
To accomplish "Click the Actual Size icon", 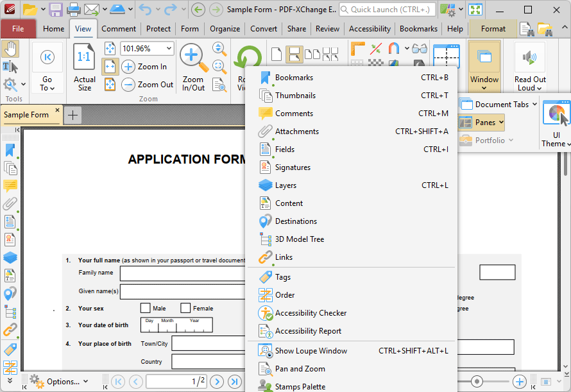I will [x=84, y=56].
